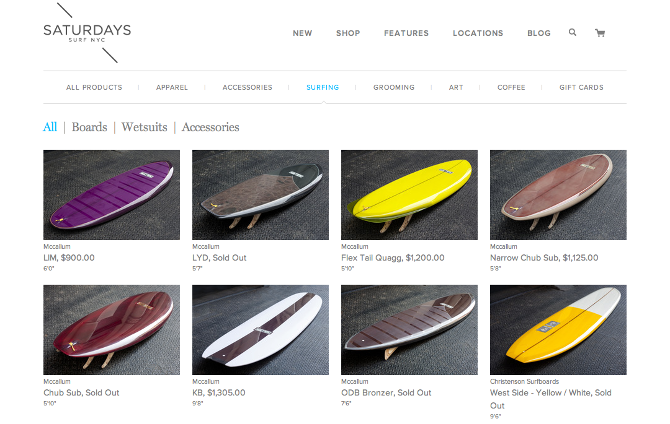Open the Narrow Chub Sub product link

coord(544,257)
